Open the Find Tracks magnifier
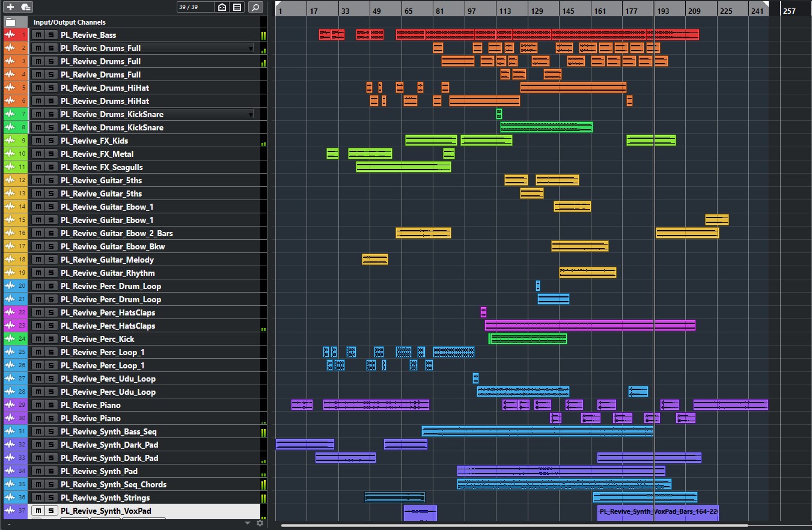The width and height of the screenshot is (812, 530). 255,7
